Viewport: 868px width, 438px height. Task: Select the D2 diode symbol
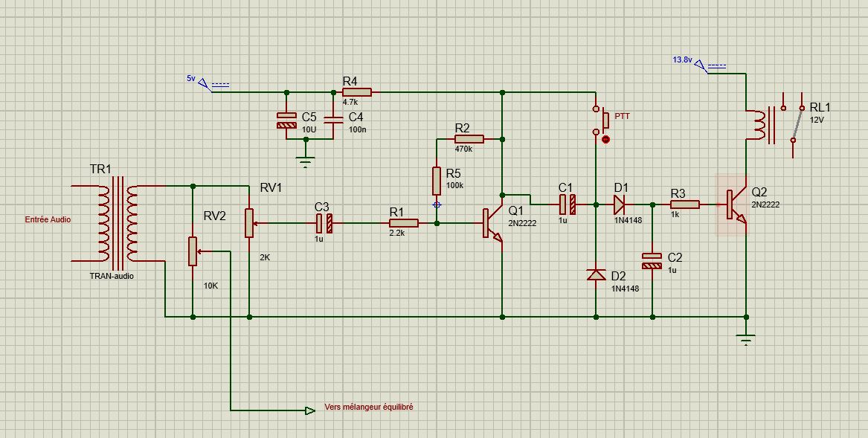[x=596, y=275]
